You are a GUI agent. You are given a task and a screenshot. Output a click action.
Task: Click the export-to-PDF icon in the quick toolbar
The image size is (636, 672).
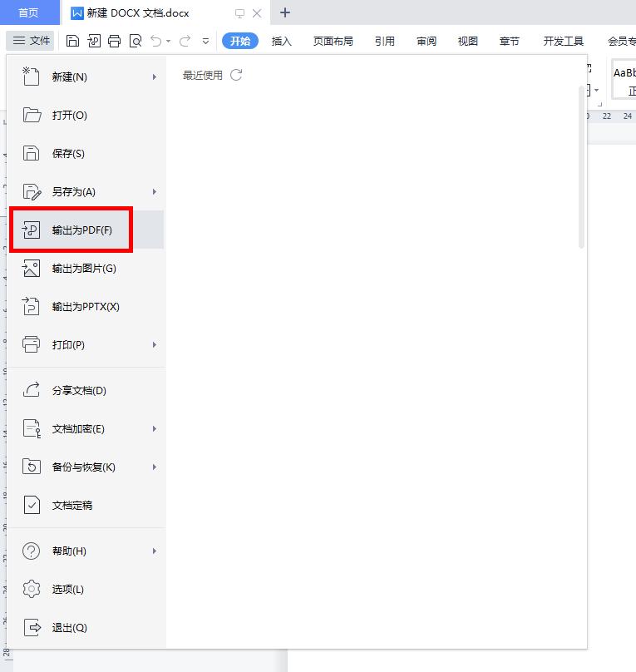[x=94, y=41]
